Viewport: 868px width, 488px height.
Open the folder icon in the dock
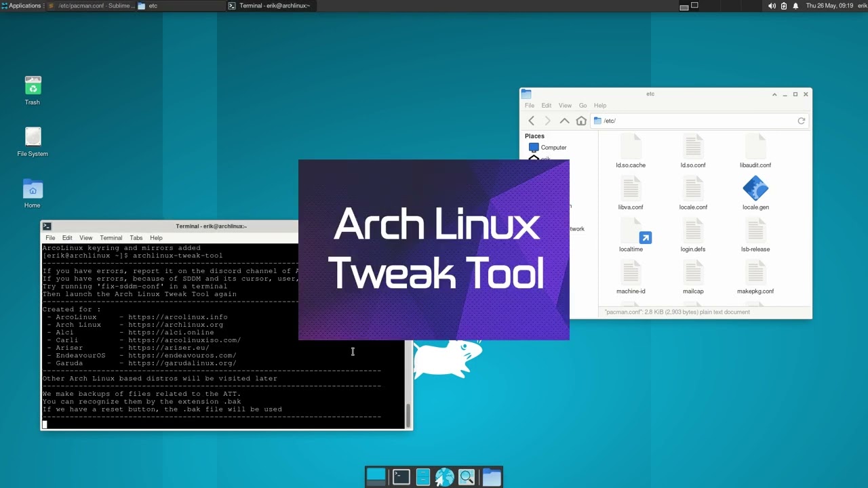click(492, 477)
